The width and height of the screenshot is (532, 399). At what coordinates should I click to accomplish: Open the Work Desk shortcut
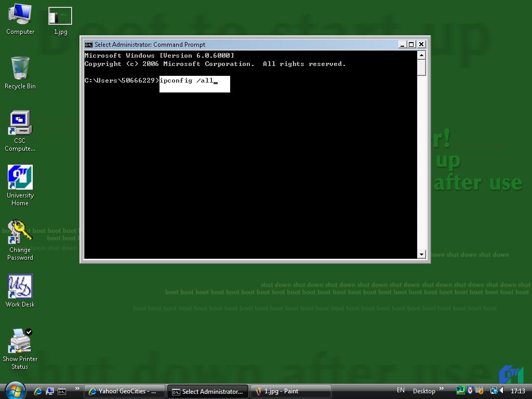(x=20, y=287)
